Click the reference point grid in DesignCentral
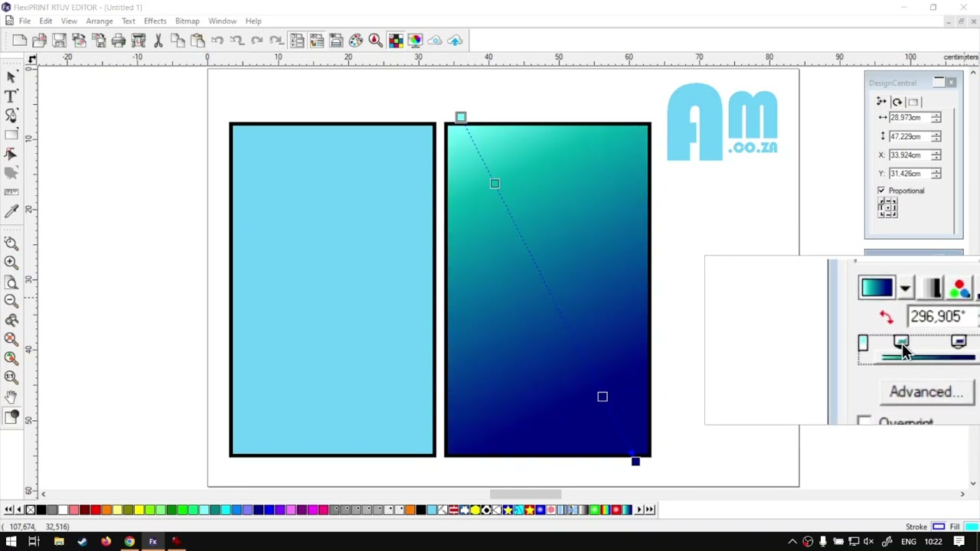 pyautogui.click(x=887, y=207)
